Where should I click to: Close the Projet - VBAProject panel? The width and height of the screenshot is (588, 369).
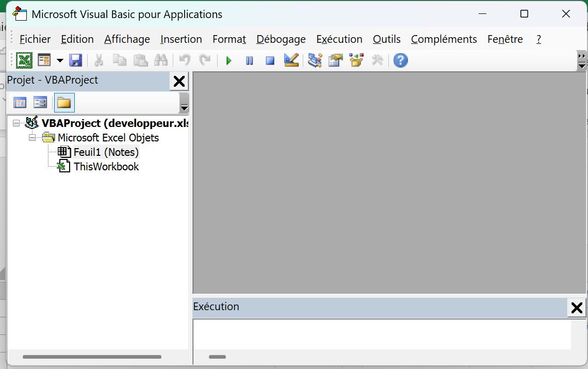click(x=179, y=81)
